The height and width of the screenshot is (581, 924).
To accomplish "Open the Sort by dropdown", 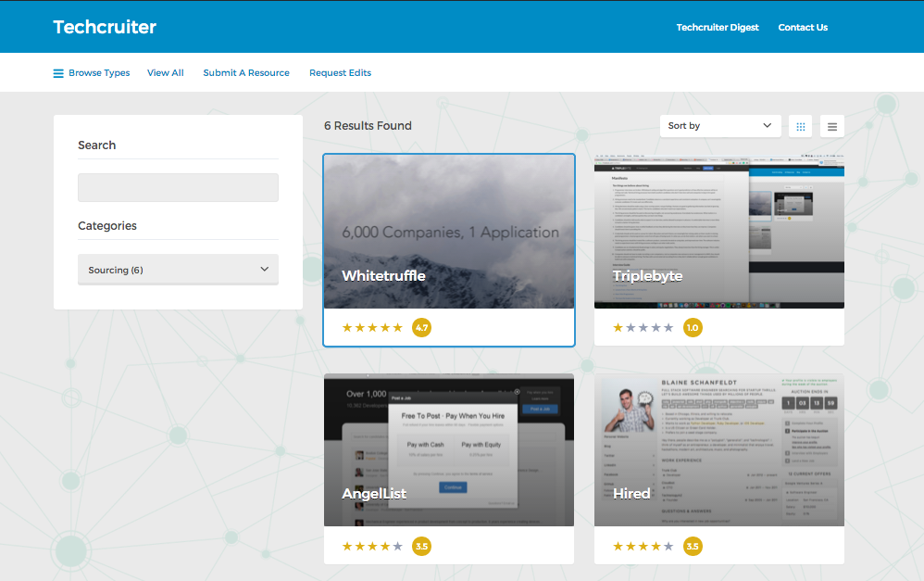I will (720, 126).
